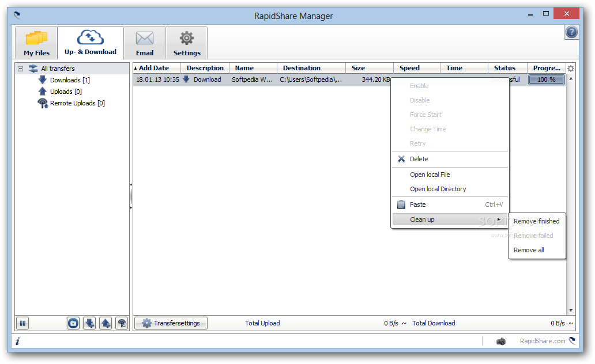Choose Delete in the context menu
The width and height of the screenshot is (595, 364).
pos(450,159)
